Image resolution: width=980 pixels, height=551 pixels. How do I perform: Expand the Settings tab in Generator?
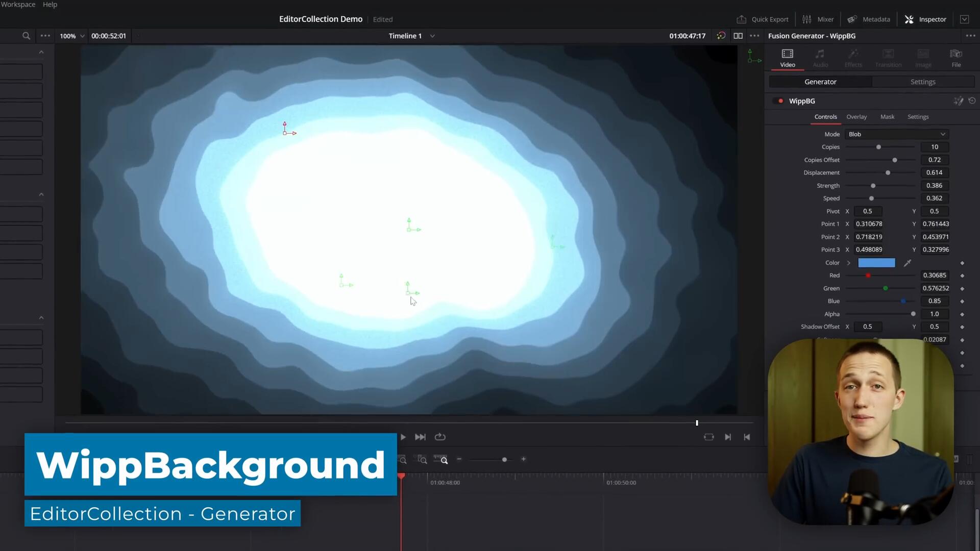pyautogui.click(x=923, y=82)
